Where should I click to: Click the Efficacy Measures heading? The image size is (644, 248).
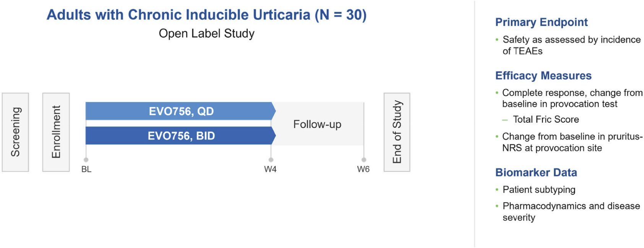click(543, 76)
